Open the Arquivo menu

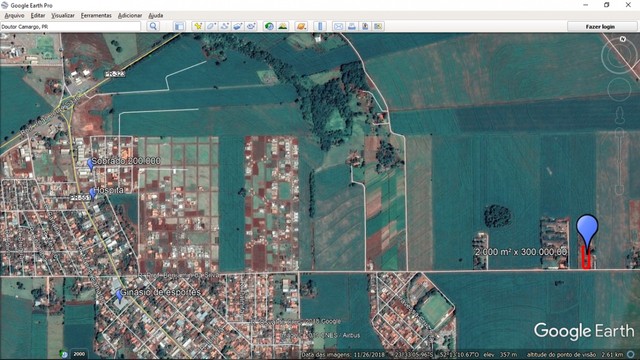click(x=14, y=16)
